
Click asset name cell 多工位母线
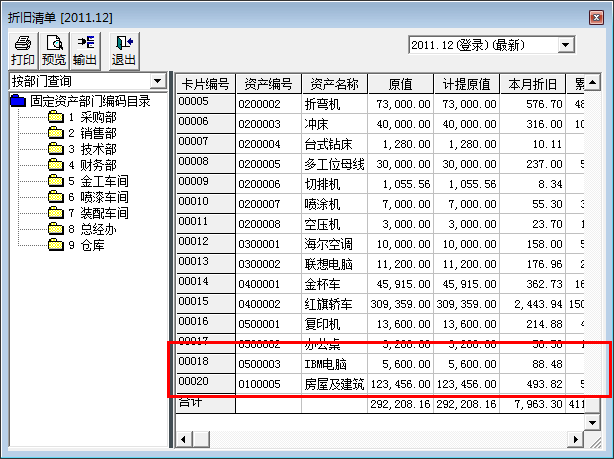point(334,164)
